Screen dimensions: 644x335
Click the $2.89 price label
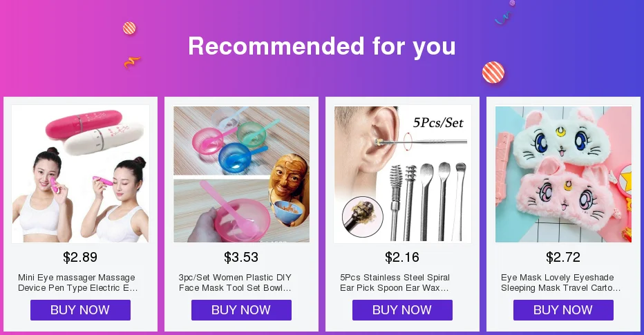point(80,258)
